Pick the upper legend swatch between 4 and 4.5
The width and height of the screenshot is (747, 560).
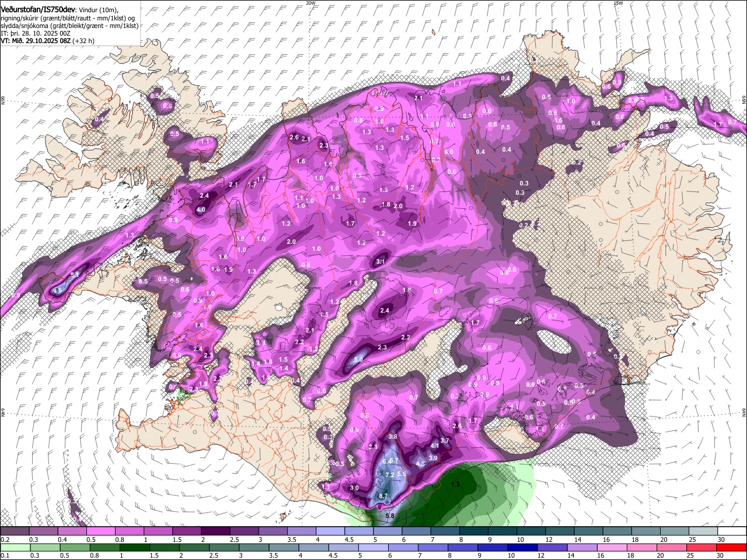(x=330, y=531)
